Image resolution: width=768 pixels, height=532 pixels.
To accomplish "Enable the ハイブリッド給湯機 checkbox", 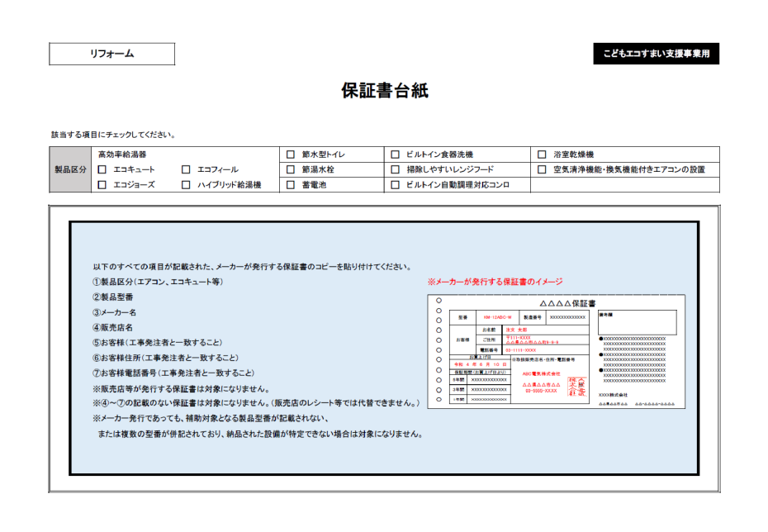I will pyautogui.click(x=186, y=185).
